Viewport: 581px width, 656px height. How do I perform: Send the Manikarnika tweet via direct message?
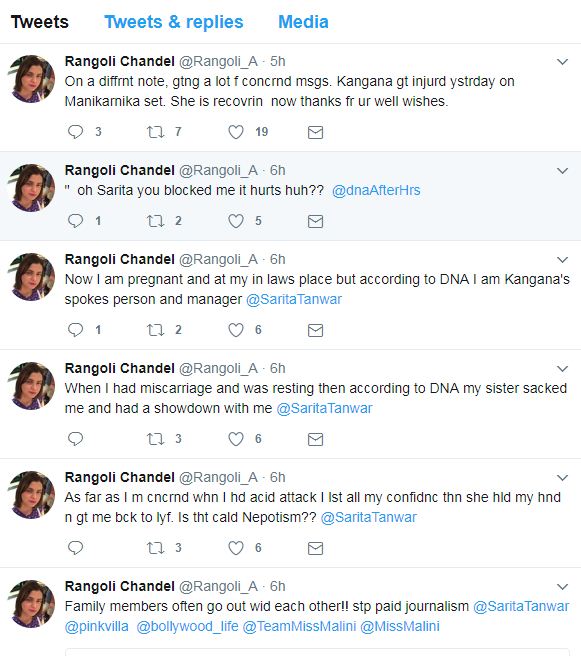coord(315,132)
